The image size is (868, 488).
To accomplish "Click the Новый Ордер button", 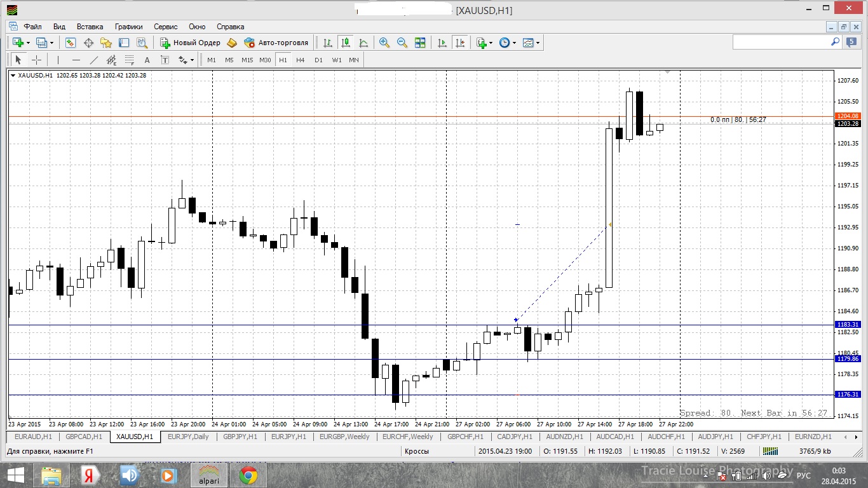I will tap(190, 43).
